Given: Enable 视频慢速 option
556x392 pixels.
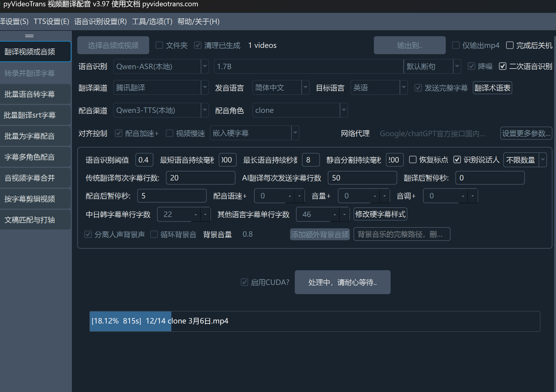Looking at the screenshot, I should 169,133.
